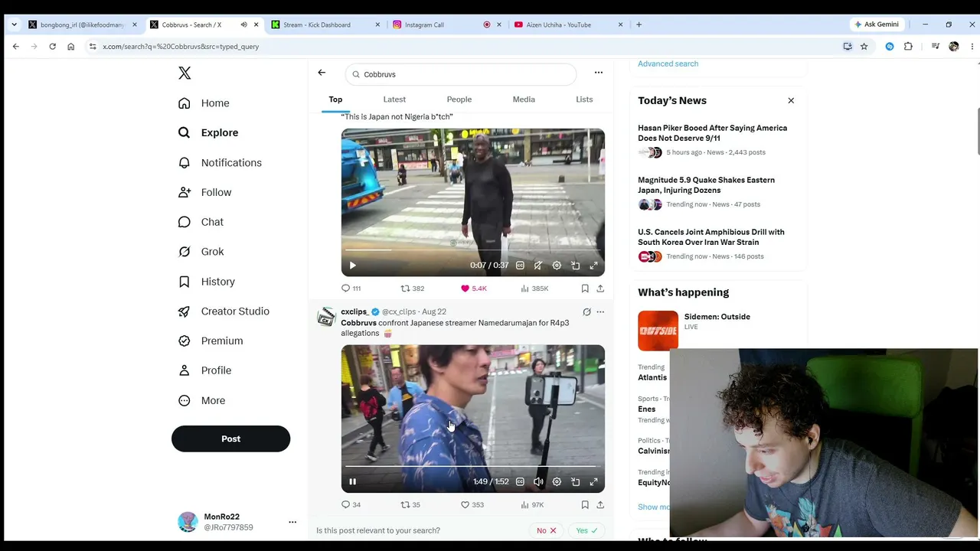Open replies on the post with 111 comments
Viewport: 980px width, 551px height.
[351, 289]
